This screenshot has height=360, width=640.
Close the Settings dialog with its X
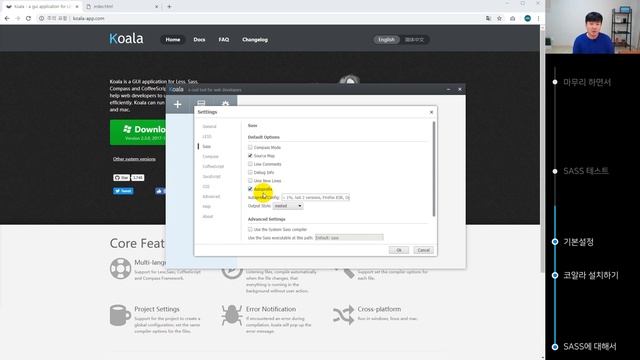431,112
